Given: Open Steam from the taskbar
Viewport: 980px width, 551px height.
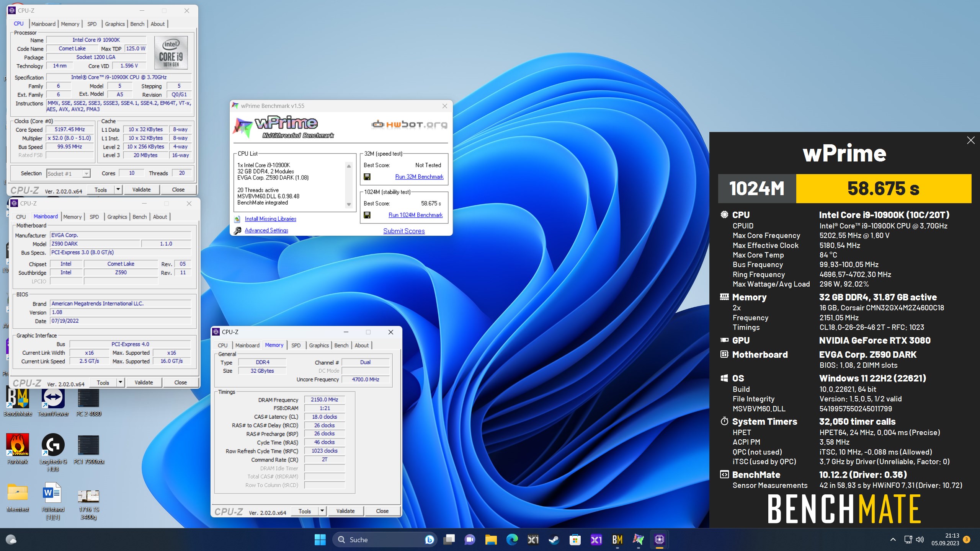Looking at the screenshot, I should pyautogui.click(x=554, y=540).
